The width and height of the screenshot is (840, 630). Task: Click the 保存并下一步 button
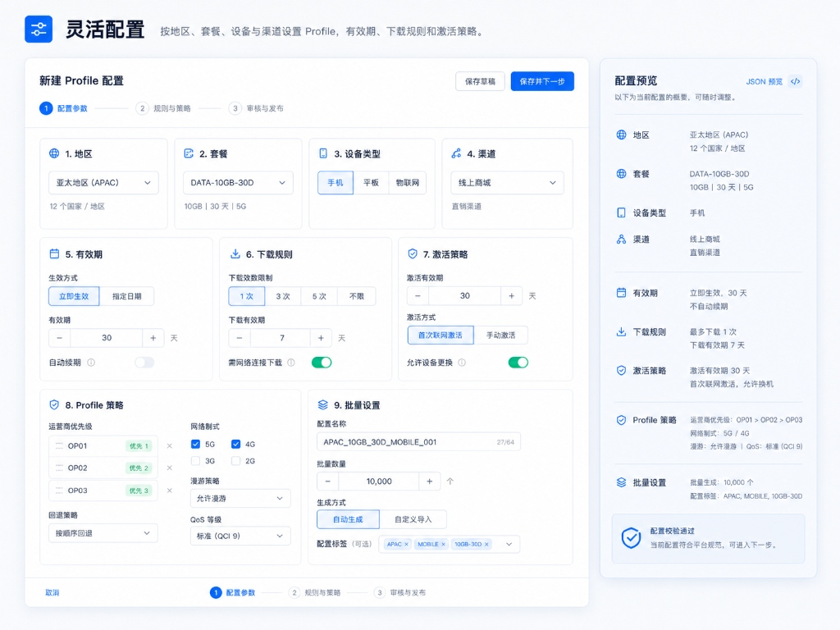coord(542,81)
